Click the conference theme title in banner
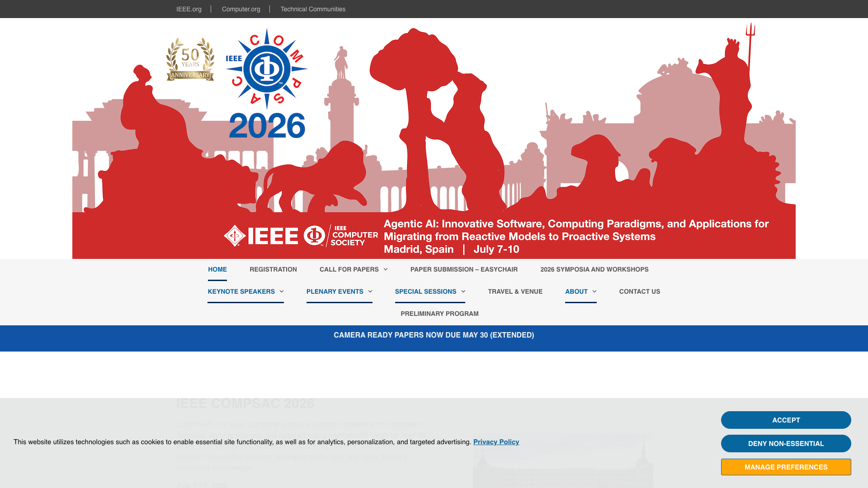Screen dimensions: 868x488 tap(576, 230)
